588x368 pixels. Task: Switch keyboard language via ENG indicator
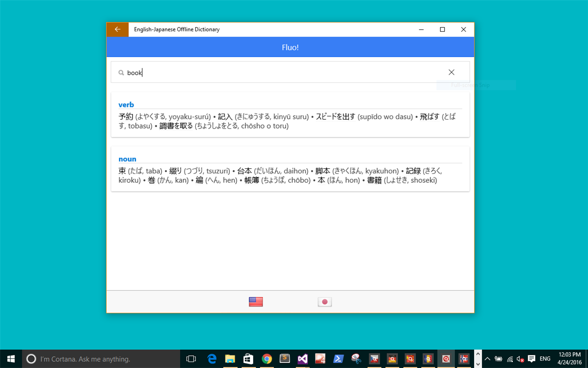[x=545, y=359]
